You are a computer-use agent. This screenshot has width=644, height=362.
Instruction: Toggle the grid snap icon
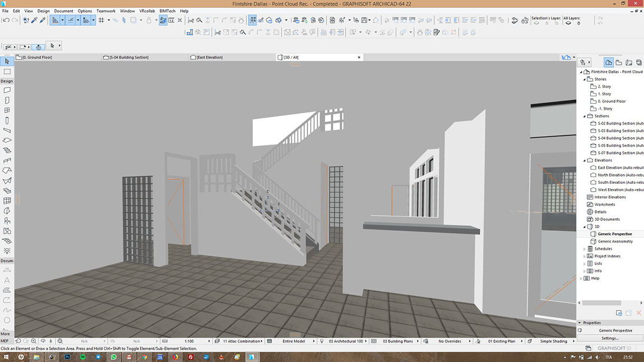(x=101, y=20)
